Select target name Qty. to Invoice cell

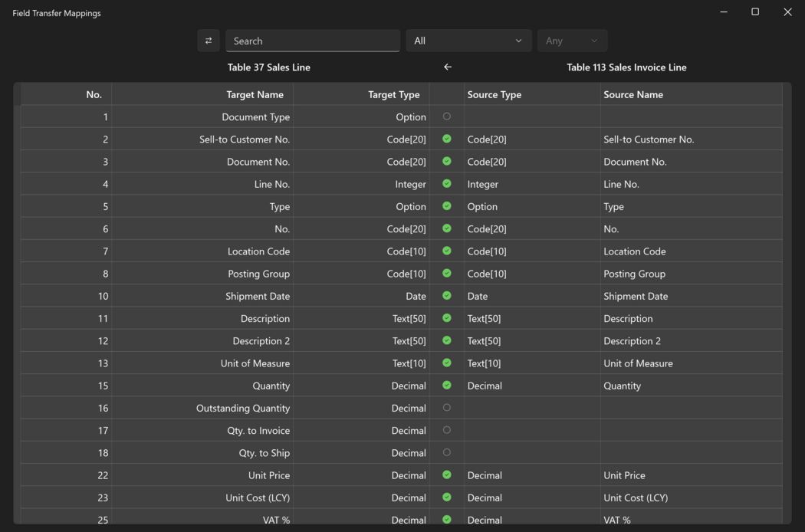coord(202,430)
